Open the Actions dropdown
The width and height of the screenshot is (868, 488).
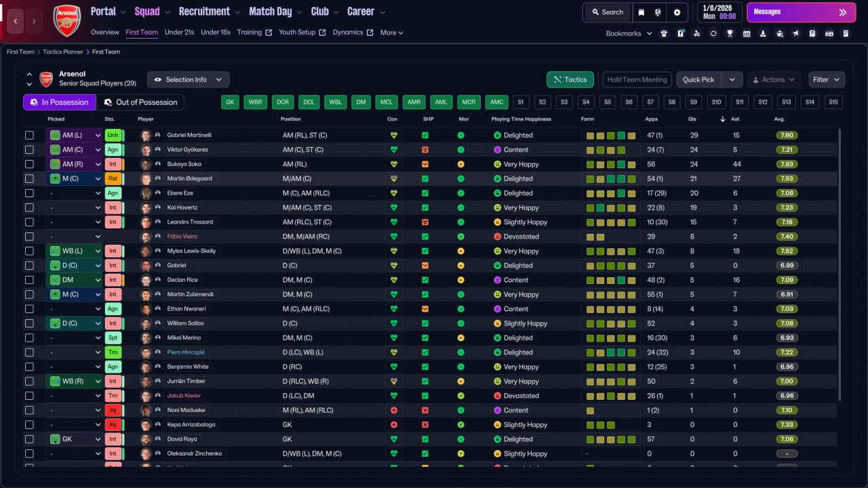(x=774, y=80)
